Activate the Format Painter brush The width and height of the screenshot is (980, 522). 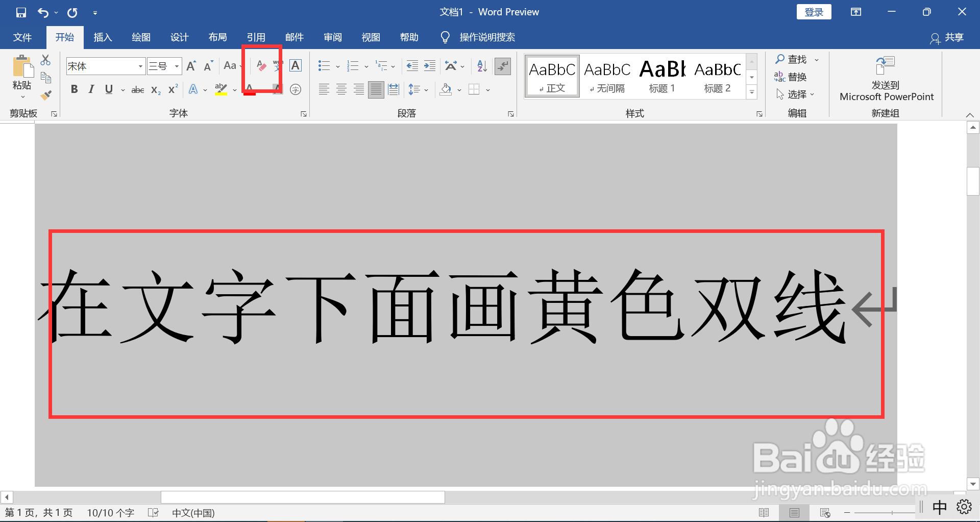click(x=45, y=95)
